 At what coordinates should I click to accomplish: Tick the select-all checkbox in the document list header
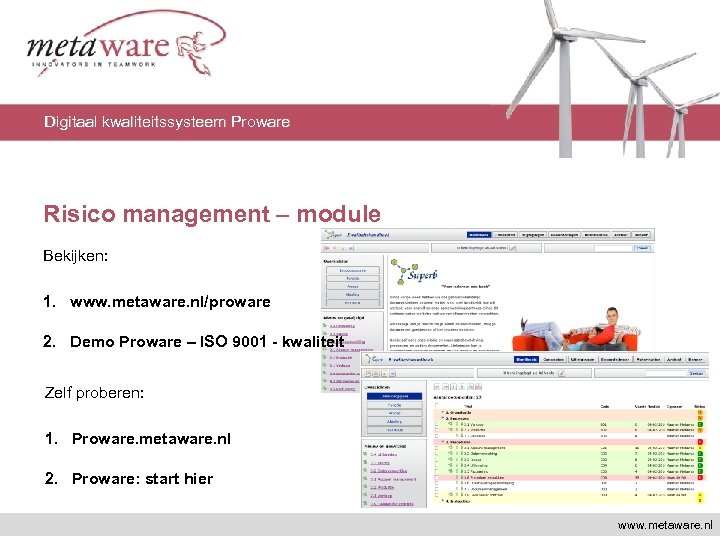437,405
